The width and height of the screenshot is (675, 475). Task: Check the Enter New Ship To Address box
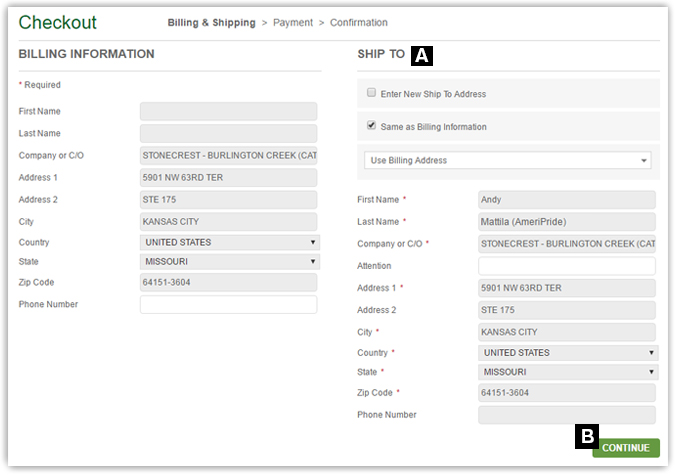371,94
